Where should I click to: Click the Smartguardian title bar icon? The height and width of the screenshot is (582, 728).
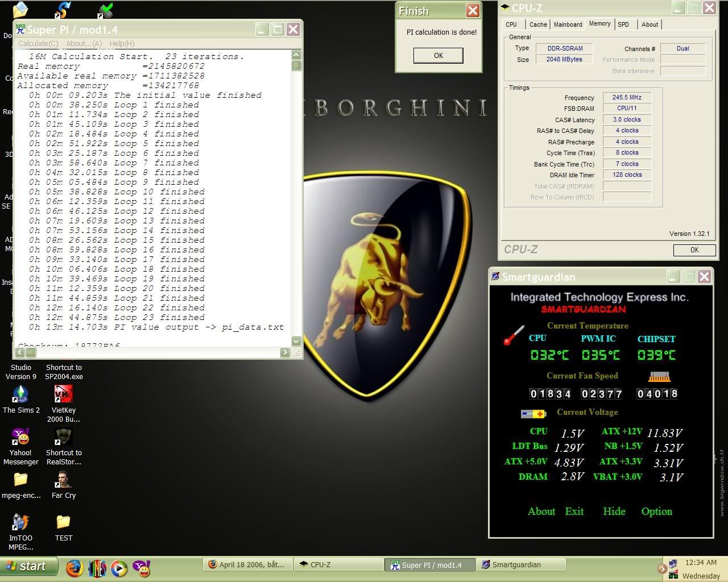(x=495, y=277)
